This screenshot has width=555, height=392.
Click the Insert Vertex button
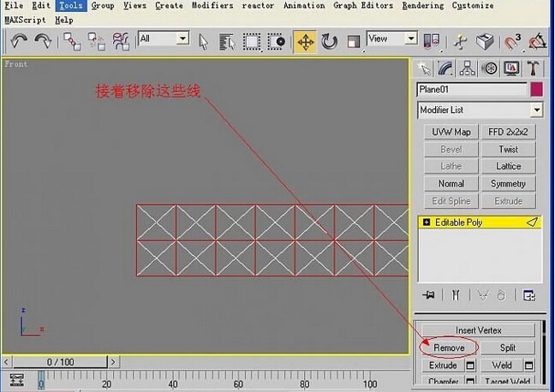click(478, 330)
